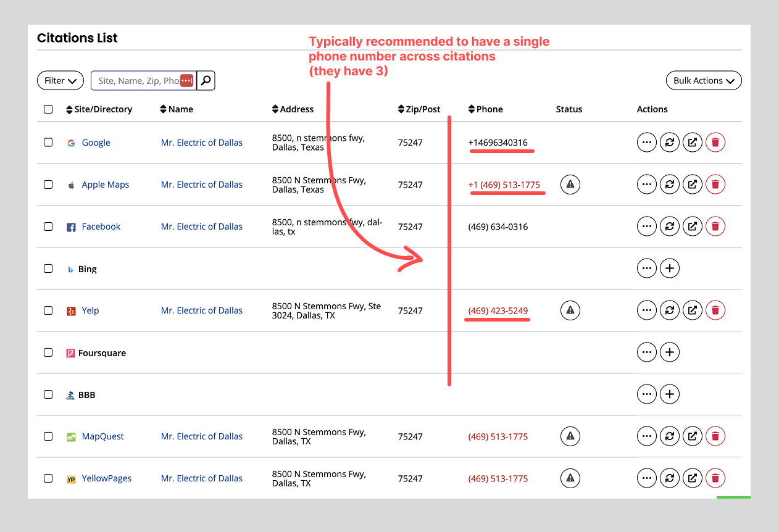Sort by Zip/Post column
The height and width of the screenshot is (532, 779).
coord(419,109)
